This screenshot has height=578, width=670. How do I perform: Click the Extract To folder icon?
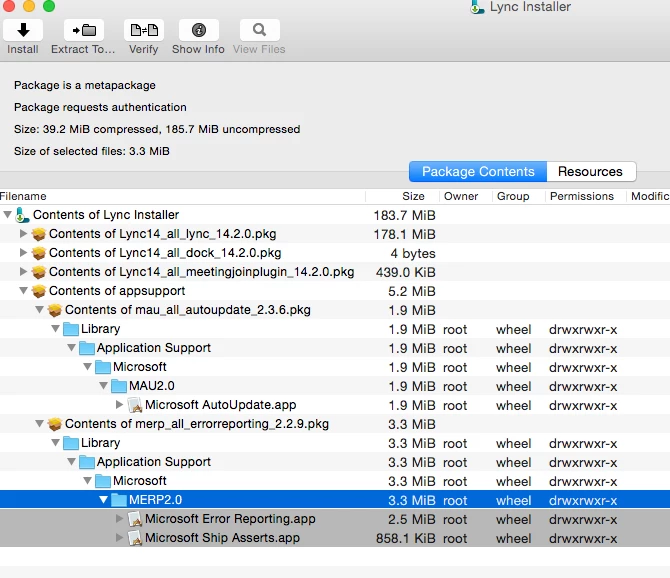coord(83,30)
